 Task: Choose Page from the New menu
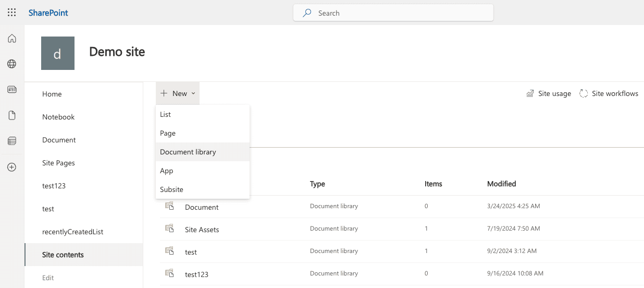pyautogui.click(x=203, y=133)
